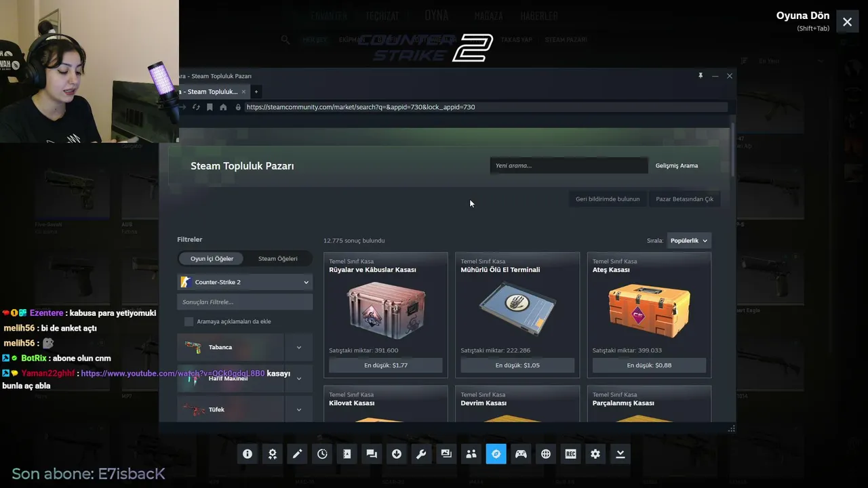Bookmark the current market page

coord(210,107)
